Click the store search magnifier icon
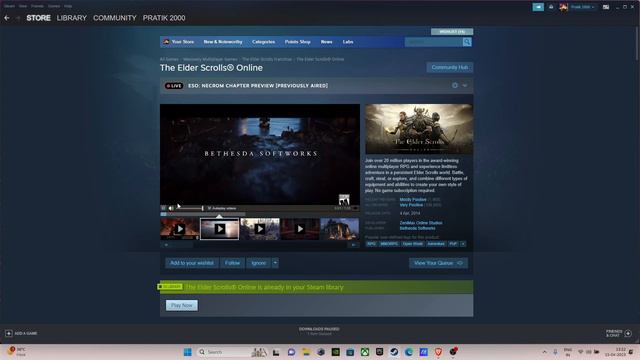Image resolution: width=640 pixels, height=360 pixels. coord(467,42)
